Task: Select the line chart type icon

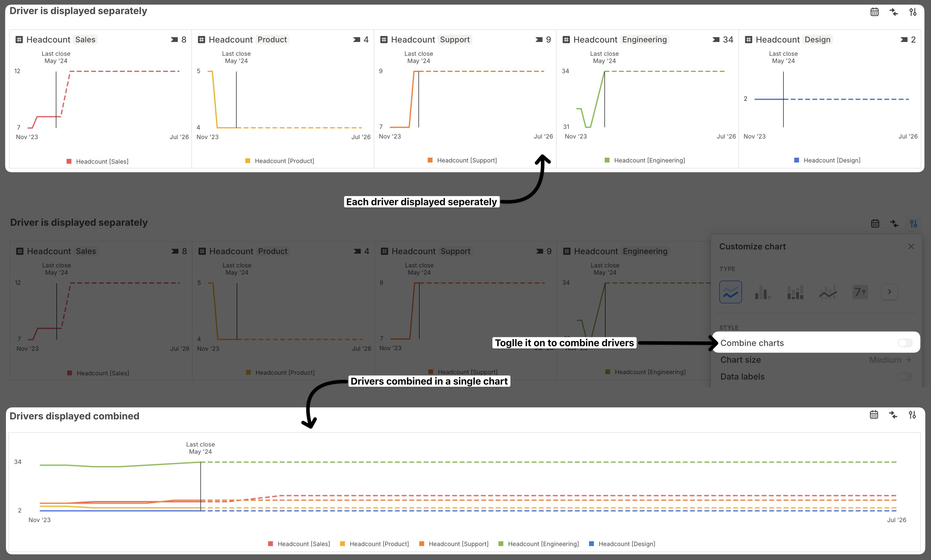Action: coord(730,292)
